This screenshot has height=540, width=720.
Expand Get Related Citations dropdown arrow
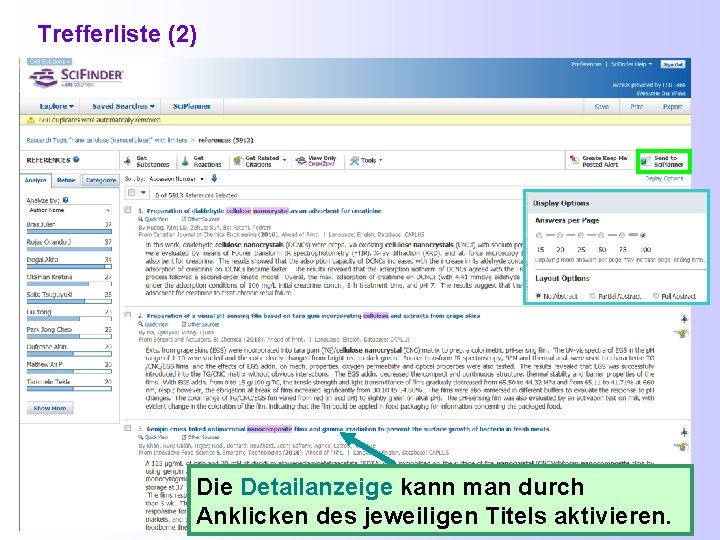pos(284,160)
